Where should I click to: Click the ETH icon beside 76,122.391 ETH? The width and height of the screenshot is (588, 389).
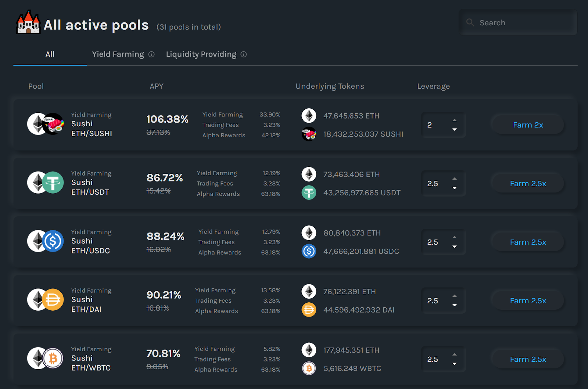point(309,291)
